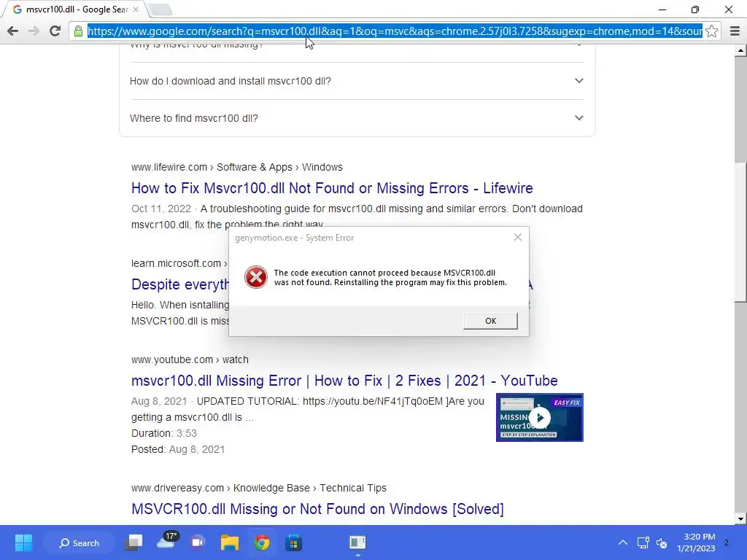Click the address bar URL field
The height and width of the screenshot is (560, 747).
[x=395, y=31]
